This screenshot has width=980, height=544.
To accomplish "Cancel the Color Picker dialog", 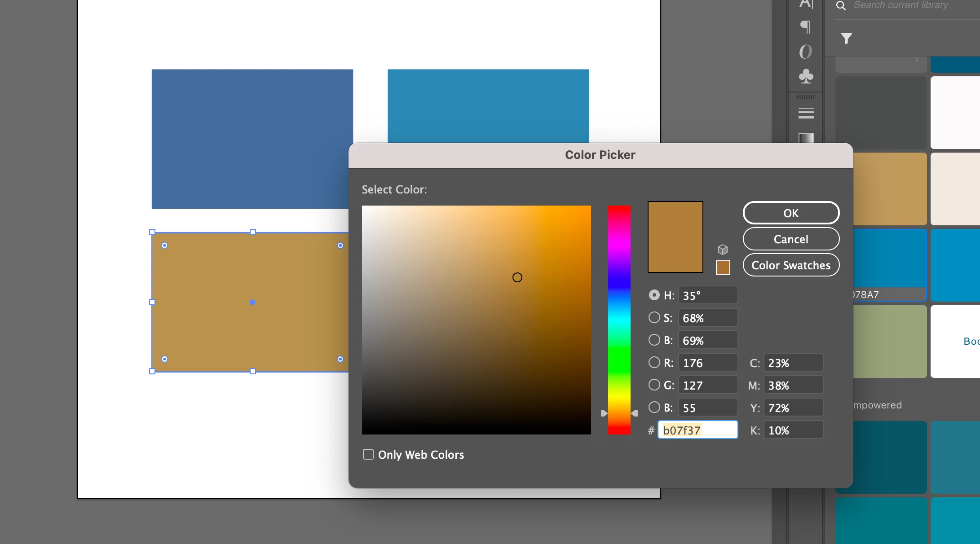I will coord(791,239).
